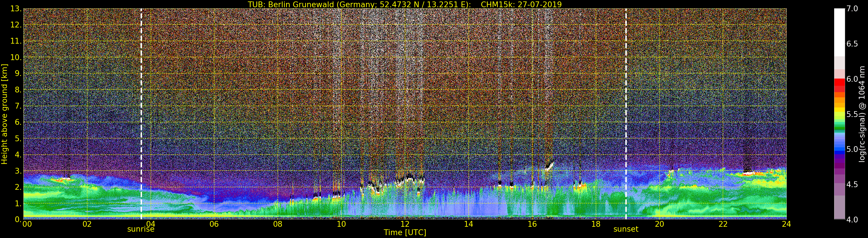868x238 pixels.
Task: Click the '18' time tick label
Action: click(596, 224)
